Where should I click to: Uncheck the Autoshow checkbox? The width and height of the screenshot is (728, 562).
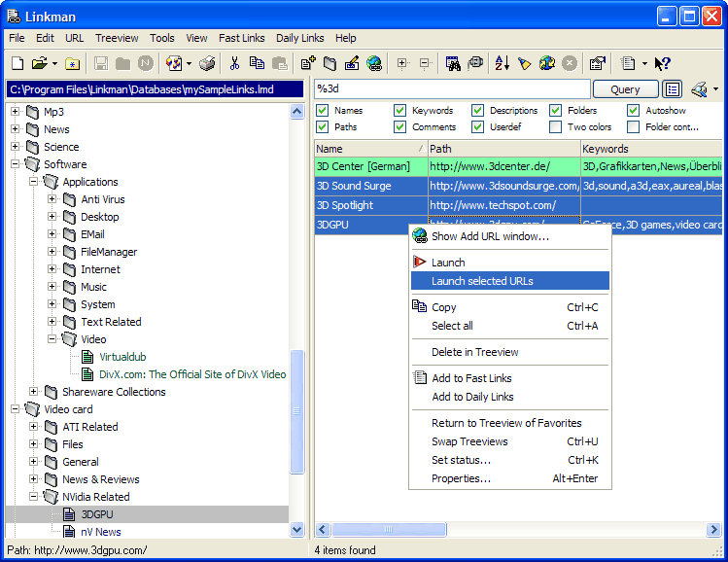click(x=634, y=110)
